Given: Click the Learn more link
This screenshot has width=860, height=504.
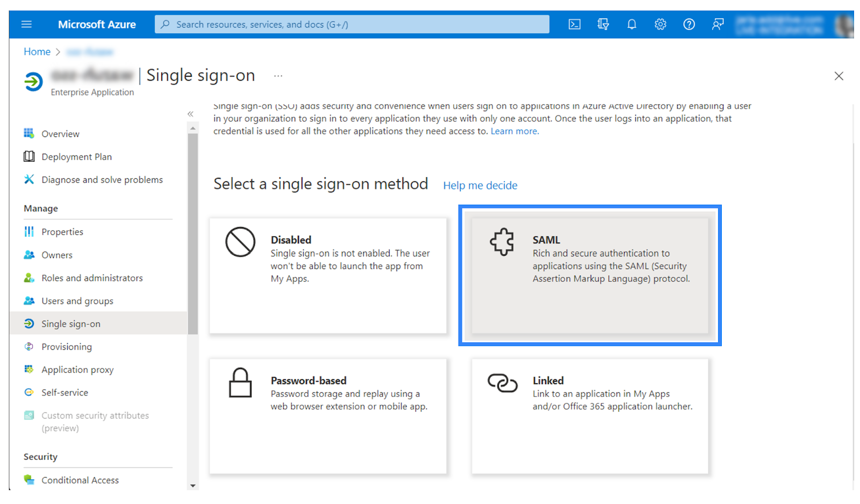Looking at the screenshot, I should [x=514, y=131].
